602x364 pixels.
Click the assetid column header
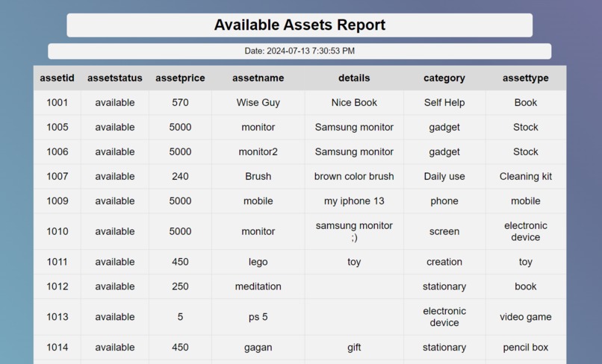pos(58,78)
